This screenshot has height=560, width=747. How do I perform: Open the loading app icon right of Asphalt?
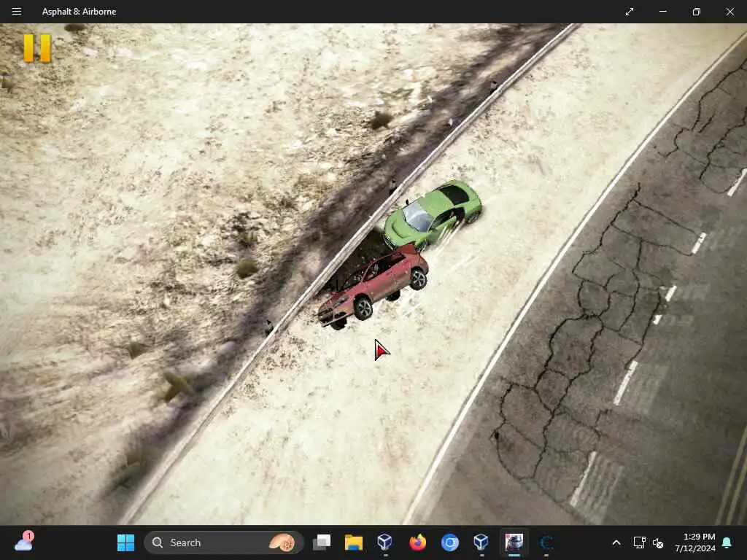pos(546,542)
